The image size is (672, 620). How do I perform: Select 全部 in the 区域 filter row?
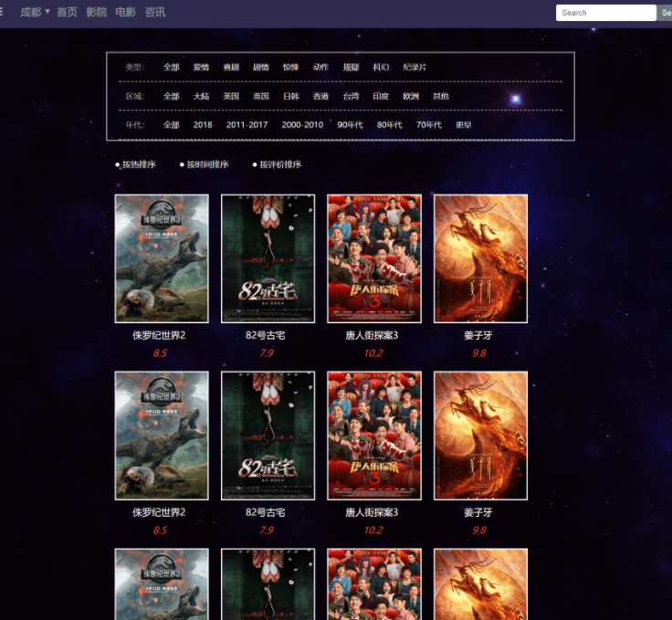tap(172, 97)
